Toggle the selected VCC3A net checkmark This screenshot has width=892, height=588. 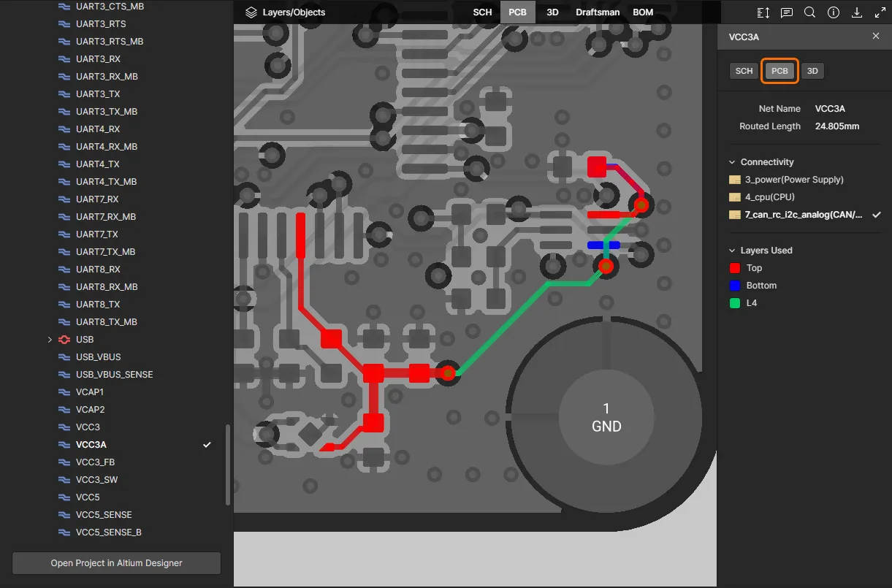tap(207, 445)
